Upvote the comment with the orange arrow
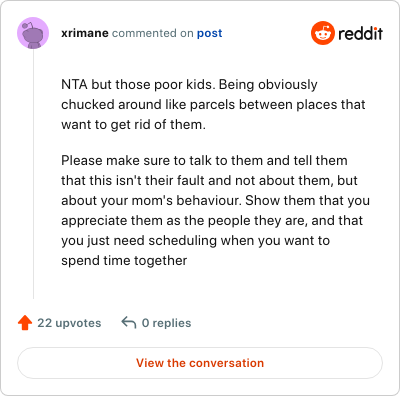 tap(25, 323)
